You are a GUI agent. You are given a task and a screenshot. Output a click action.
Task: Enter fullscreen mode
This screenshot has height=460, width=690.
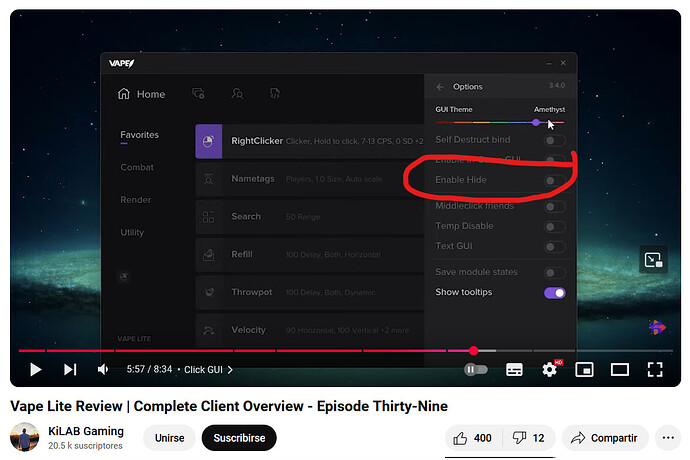(655, 369)
